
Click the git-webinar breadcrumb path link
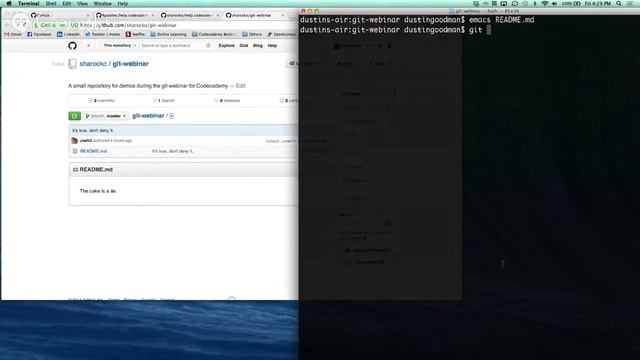[148, 116]
